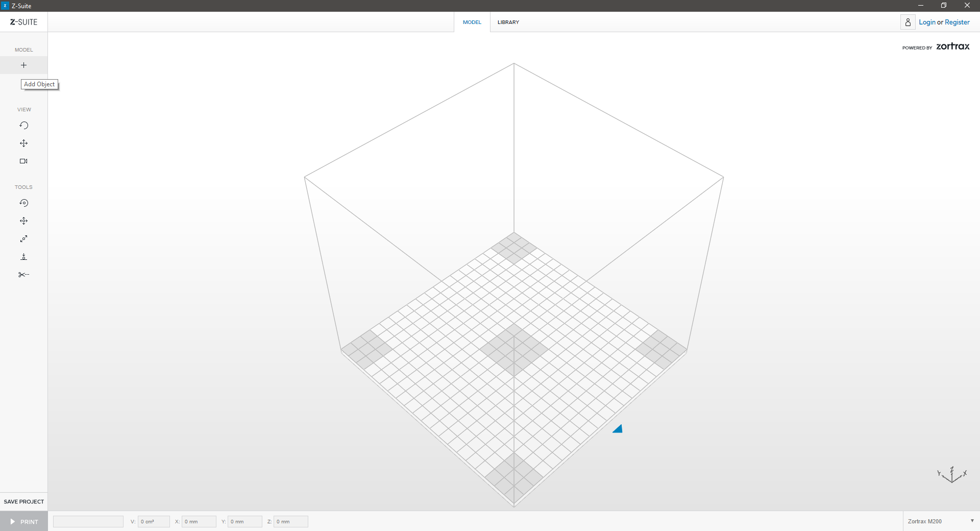Select the pan view arrows icon
Viewport: 980px width, 531px height.
pyautogui.click(x=23, y=143)
